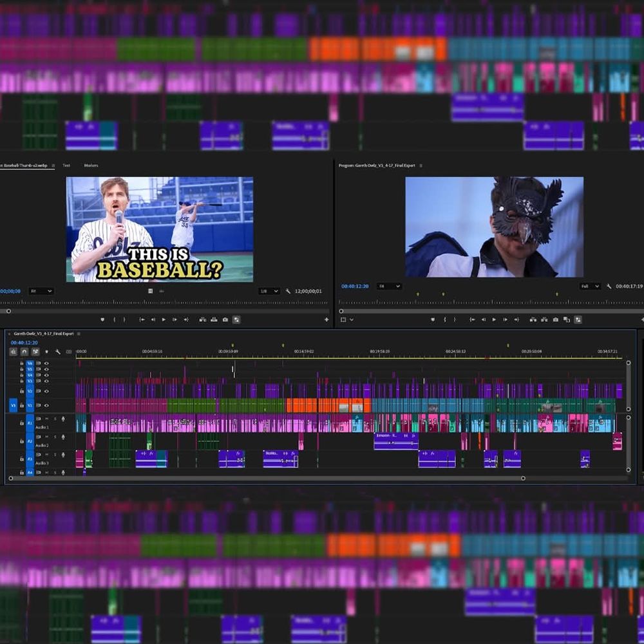Go to In point in the Source monitor
644x644 pixels.
tap(142, 319)
